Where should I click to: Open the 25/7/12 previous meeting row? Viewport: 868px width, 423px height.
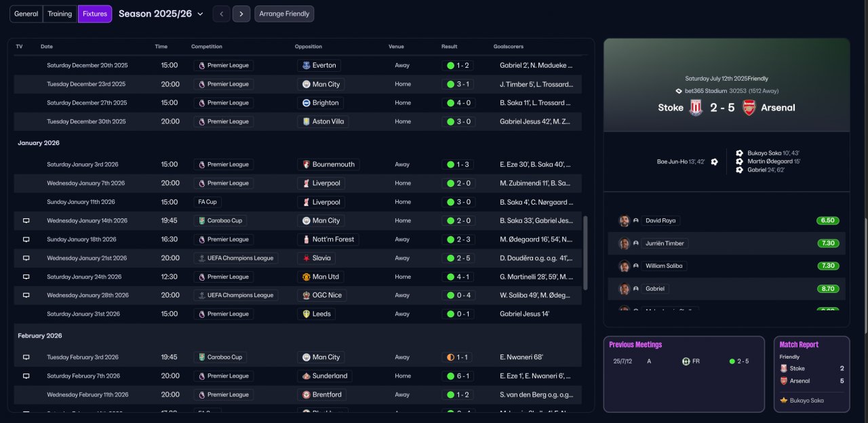(x=683, y=361)
